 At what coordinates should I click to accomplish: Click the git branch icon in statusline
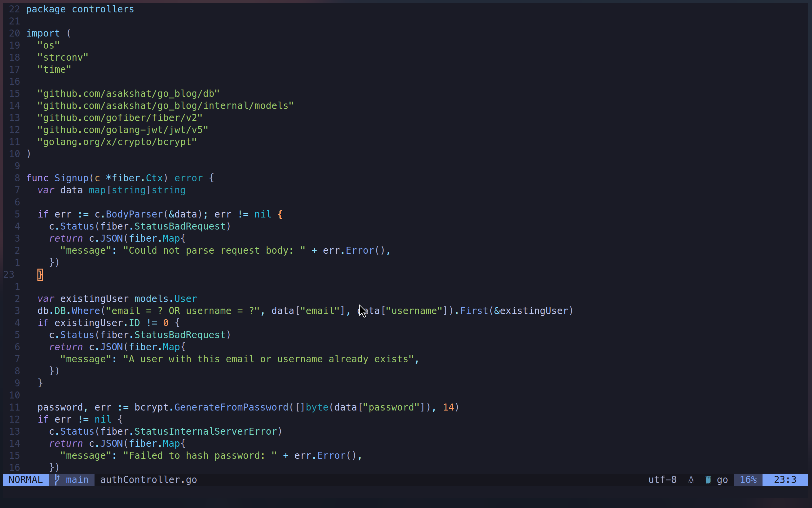(x=57, y=479)
